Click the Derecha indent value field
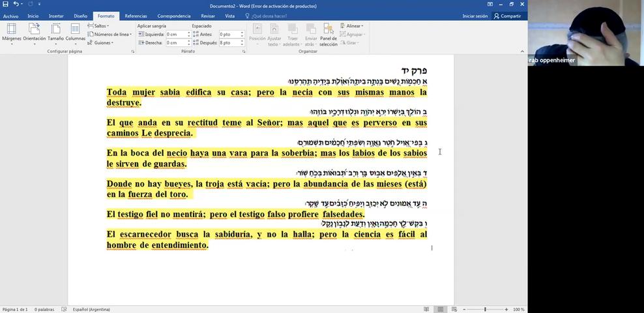Screen dimensions: 644x313 [x=176, y=43]
